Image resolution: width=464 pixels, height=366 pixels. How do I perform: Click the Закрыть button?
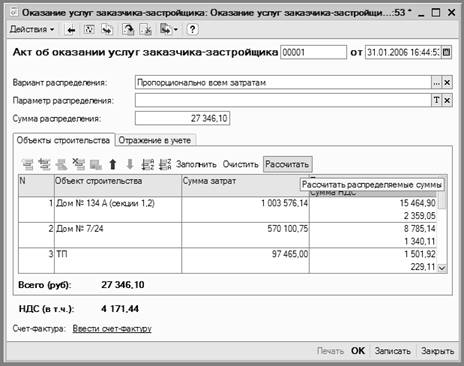coord(437,351)
